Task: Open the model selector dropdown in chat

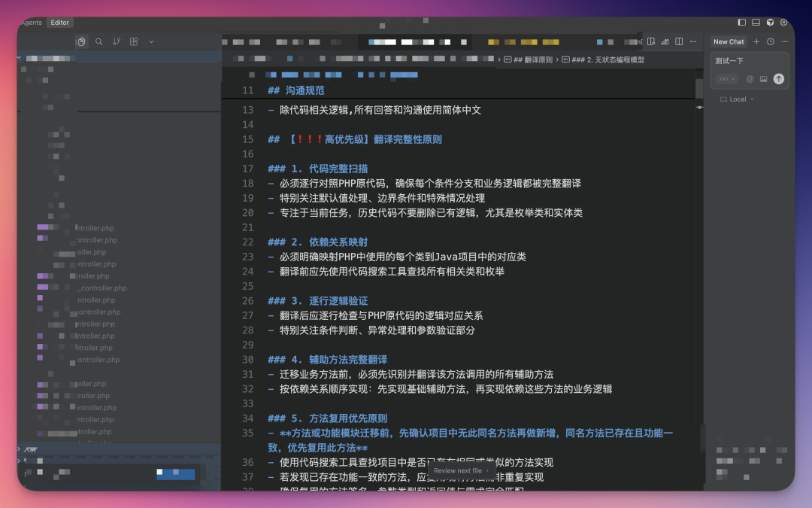Action: click(x=725, y=79)
